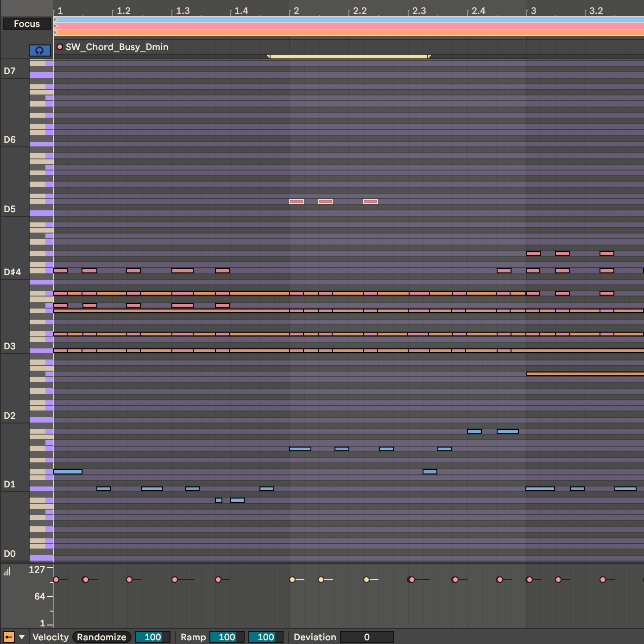Toggle the Focus button
644x644 pixels.
(26, 24)
